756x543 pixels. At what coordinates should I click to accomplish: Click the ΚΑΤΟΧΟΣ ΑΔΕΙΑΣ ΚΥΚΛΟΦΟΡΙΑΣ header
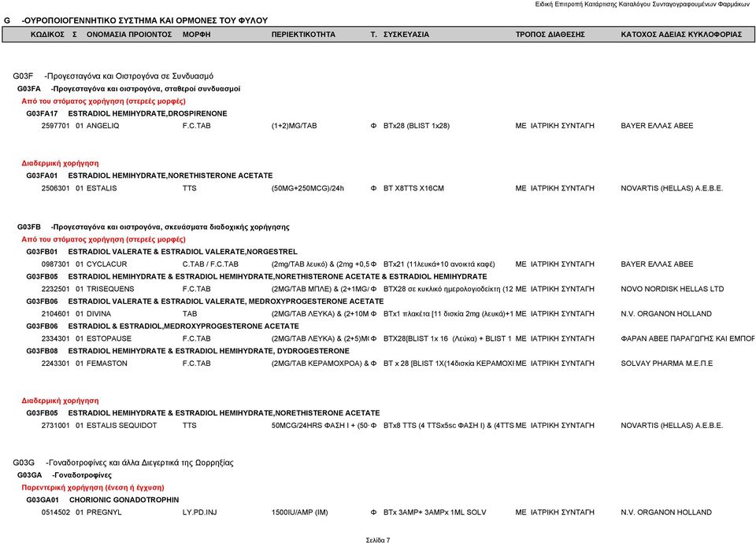click(681, 35)
